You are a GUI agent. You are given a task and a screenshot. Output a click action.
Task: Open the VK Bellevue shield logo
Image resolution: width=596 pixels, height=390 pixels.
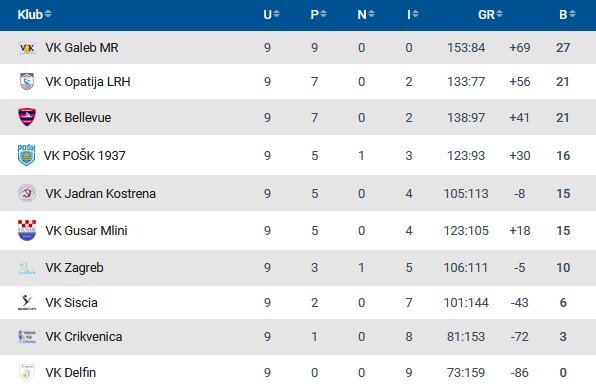coord(27,117)
